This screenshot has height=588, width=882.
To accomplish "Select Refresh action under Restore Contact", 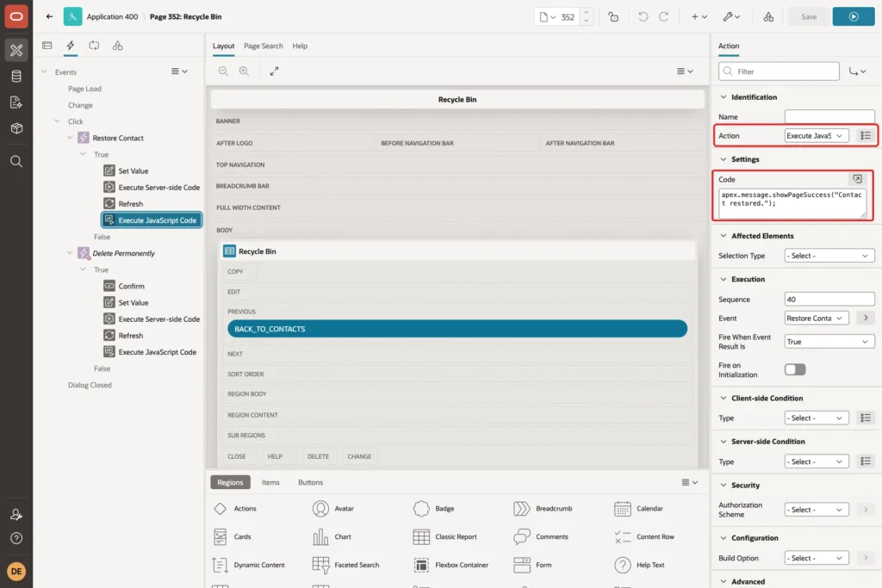I will coord(131,203).
